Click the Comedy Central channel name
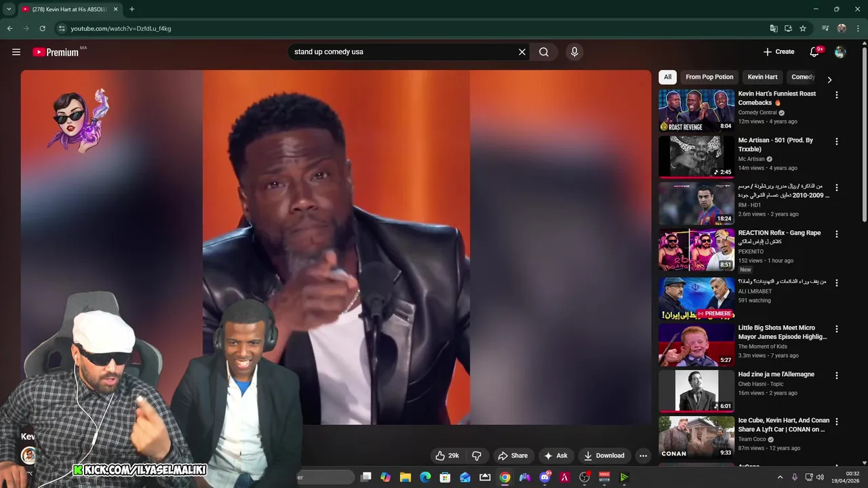868x488 pixels. coord(757,113)
